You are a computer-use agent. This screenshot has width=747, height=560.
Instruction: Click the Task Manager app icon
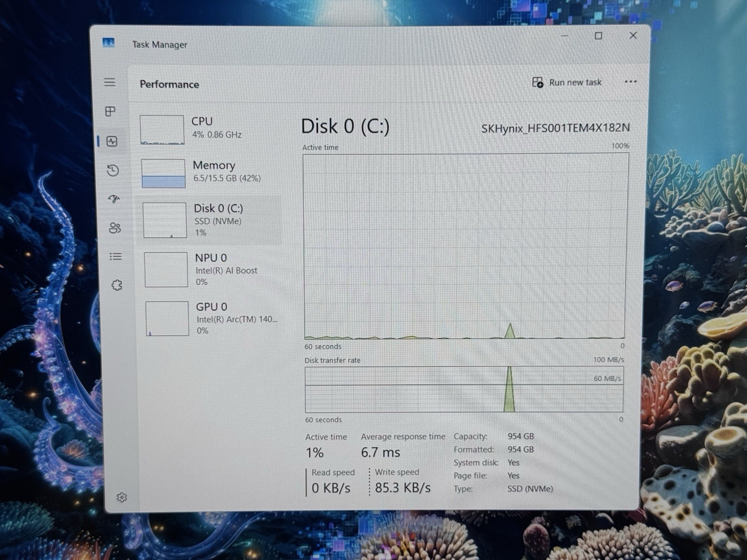(108, 43)
